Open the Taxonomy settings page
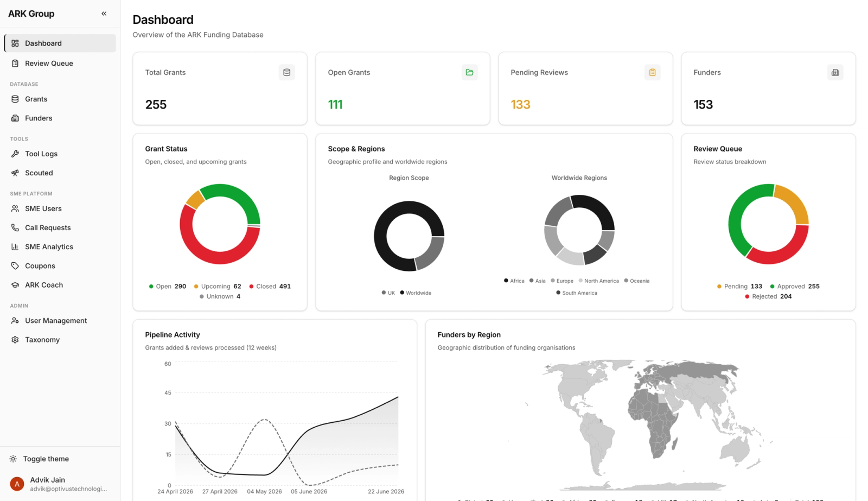This screenshot has height=501, width=868. (x=60, y=340)
